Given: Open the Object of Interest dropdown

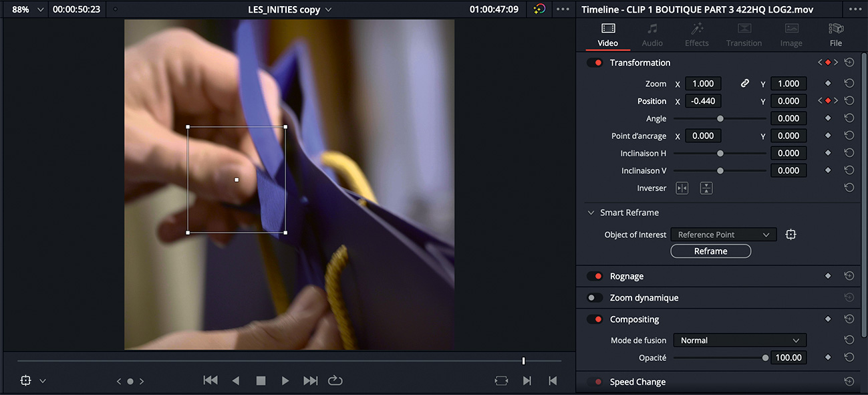Looking at the screenshot, I should click(x=723, y=235).
